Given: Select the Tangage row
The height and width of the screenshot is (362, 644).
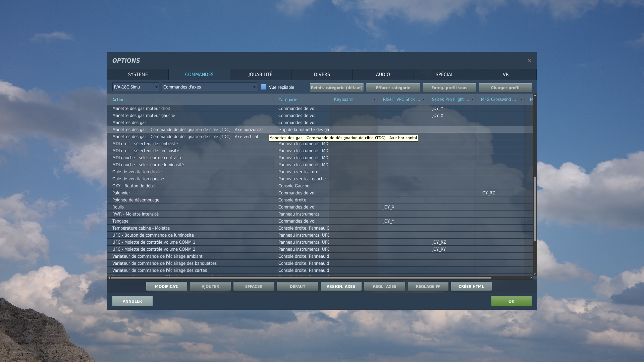Looking at the screenshot, I should [x=320, y=221].
